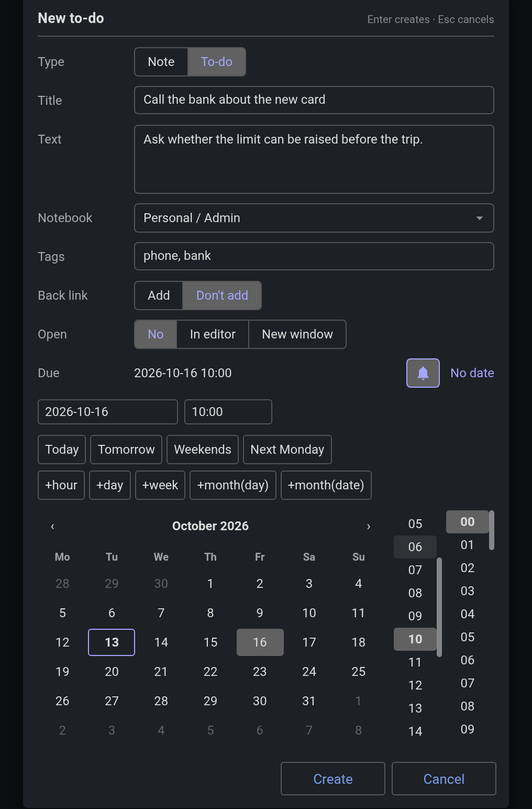Click the due date field 2026-10-16
Image resolution: width=532 pixels, height=809 pixels.
click(108, 412)
